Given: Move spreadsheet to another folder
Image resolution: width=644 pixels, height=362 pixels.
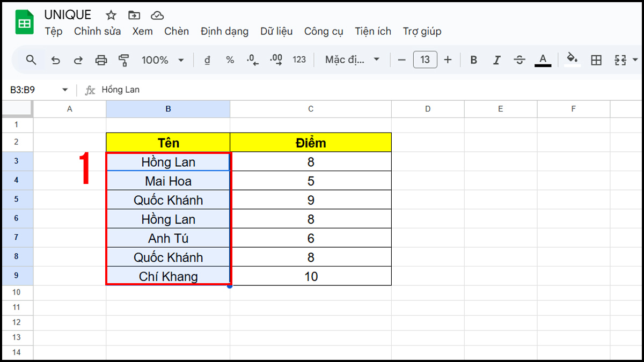Looking at the screenshot, I should 134,15.
